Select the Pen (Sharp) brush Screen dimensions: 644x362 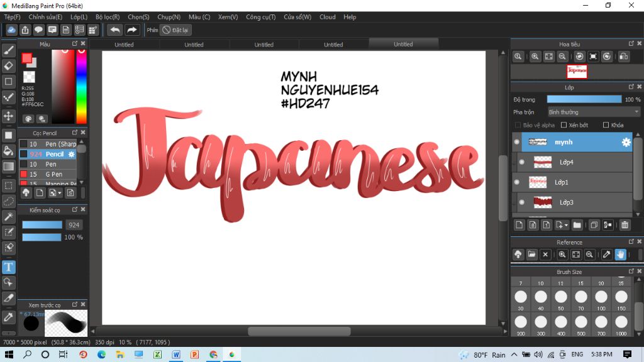[48, 144]
